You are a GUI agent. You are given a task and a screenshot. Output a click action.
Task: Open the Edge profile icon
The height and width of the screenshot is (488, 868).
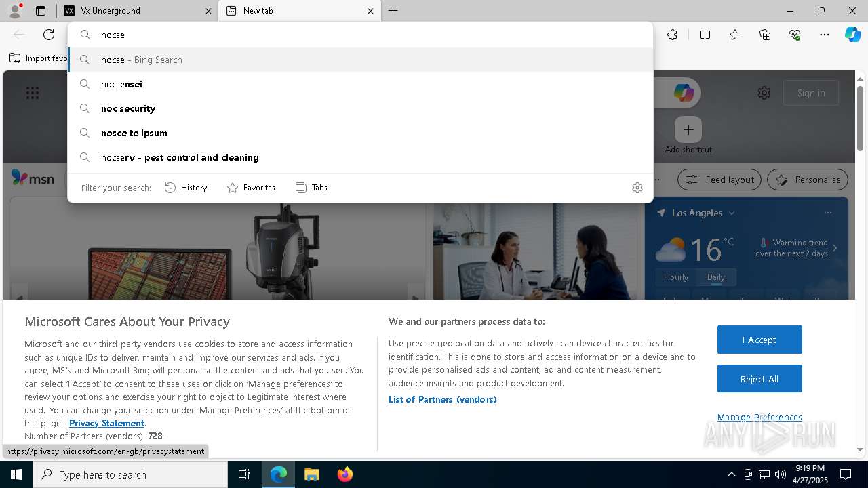tap(15, 11)
